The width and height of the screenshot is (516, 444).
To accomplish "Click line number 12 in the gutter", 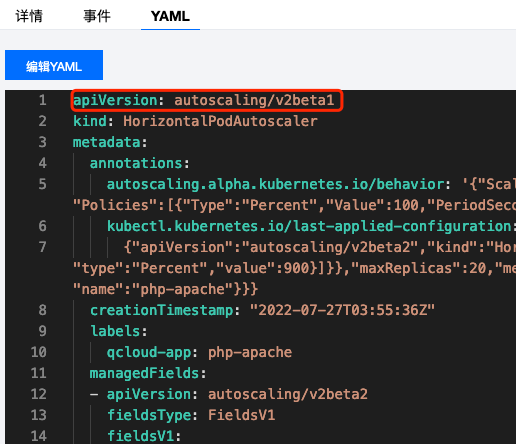I will 38,394.
